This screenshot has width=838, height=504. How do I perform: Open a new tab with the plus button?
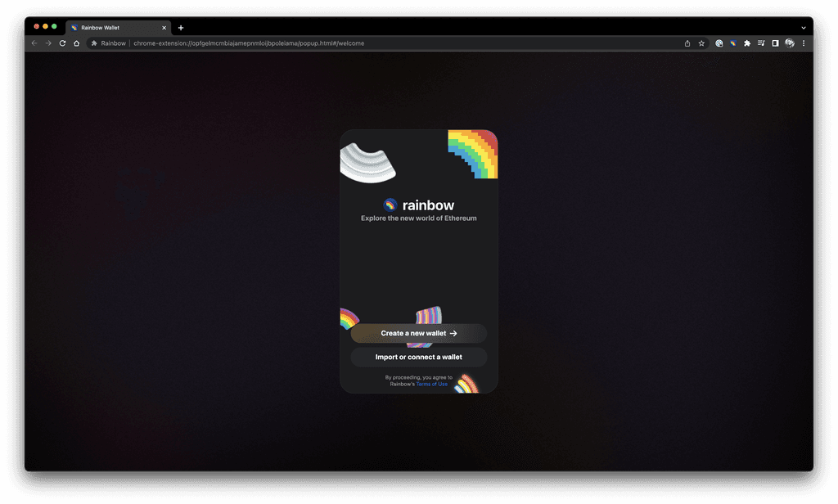[x=180, y=27]
